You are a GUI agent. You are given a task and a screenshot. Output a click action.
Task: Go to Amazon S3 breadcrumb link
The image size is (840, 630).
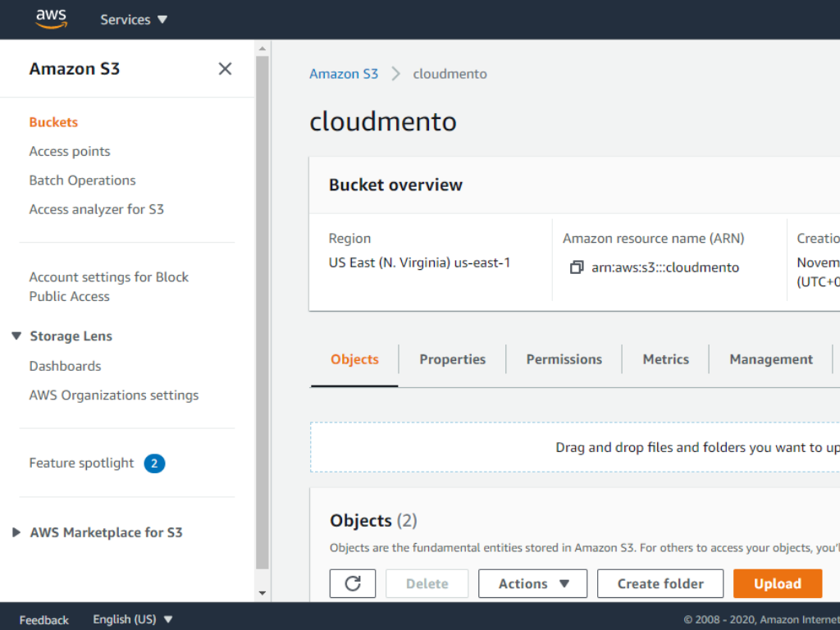pos(344,74)
